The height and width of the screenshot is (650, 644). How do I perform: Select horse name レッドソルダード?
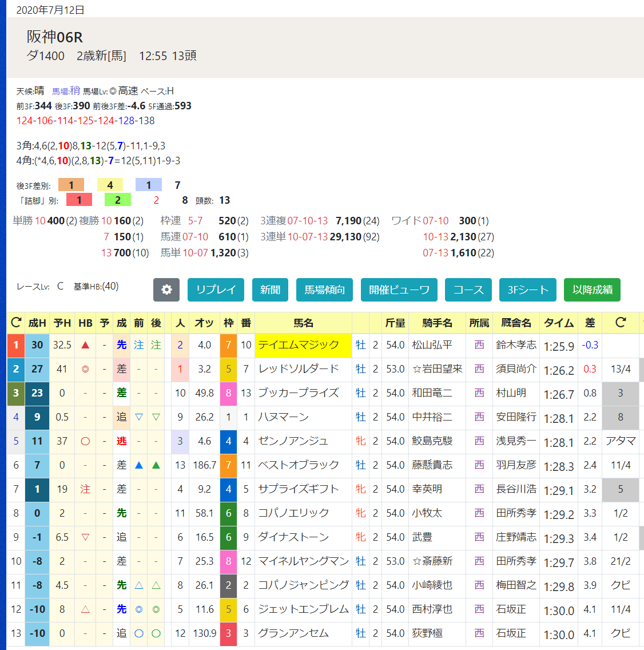(299, 369)
